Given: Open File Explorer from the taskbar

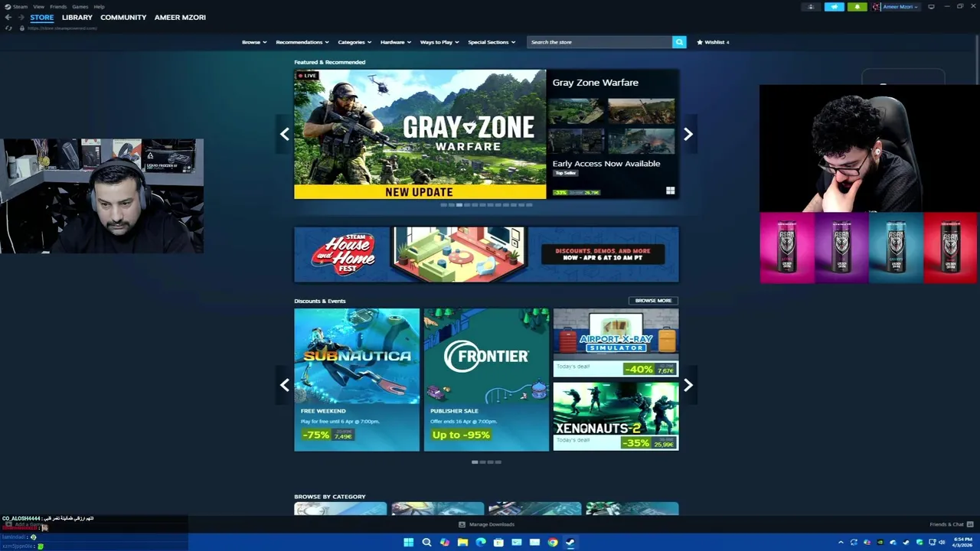Looking at the screenshot, I should (x=462, y=542).
